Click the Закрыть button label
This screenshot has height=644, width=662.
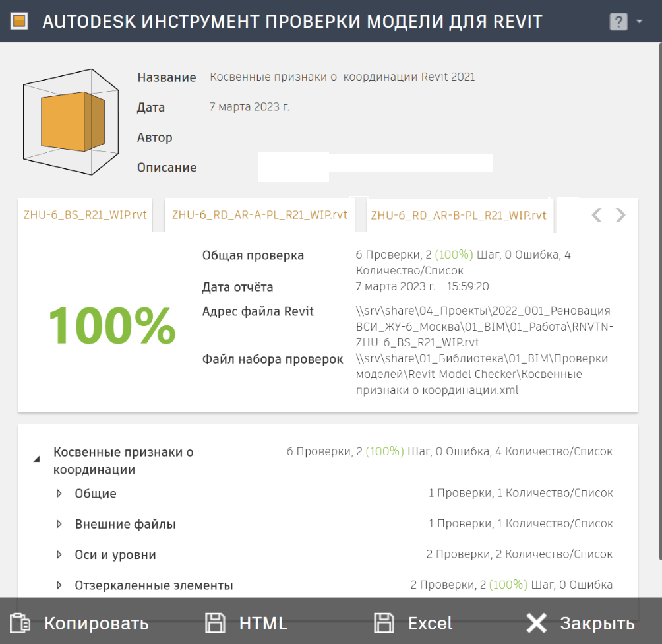click(597, 624)
